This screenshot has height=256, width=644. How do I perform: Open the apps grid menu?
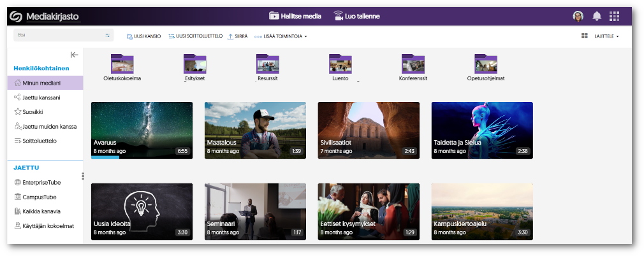pos(615,17)
